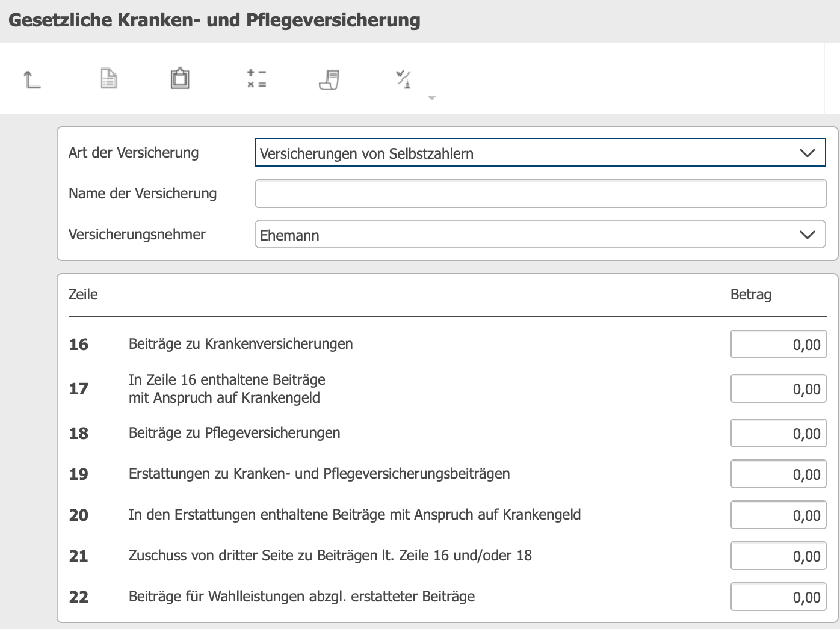This screenshot has width=840, height=629.
Task: Click the Zeile 18 Pflegeversicherungen amount field
Action: point(778,434)
